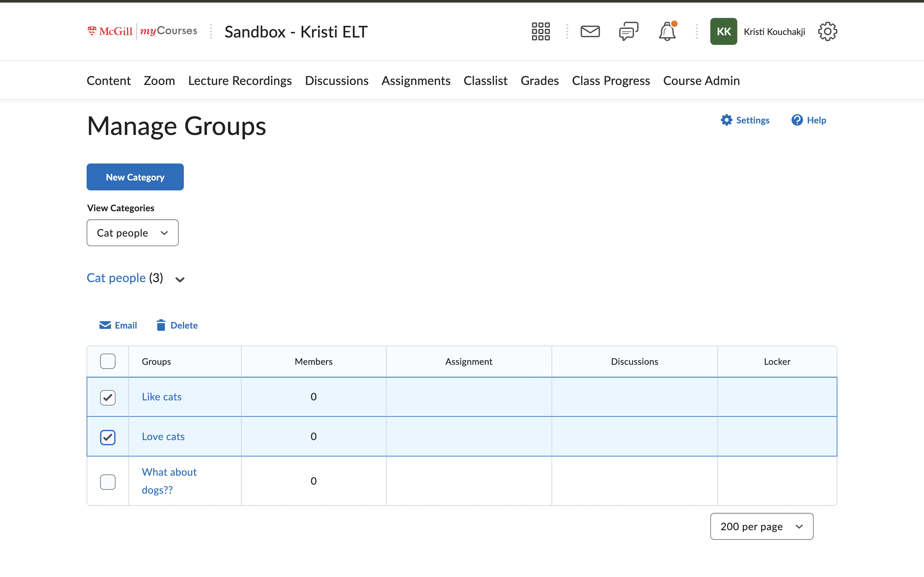
Task: Open the Course Admin nav item
Action: [701, 80]
